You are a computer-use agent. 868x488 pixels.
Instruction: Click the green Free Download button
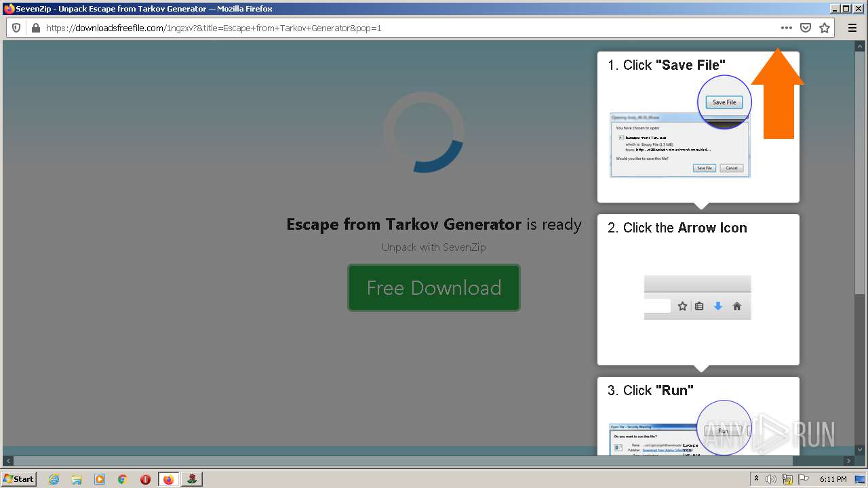[434, 288]
